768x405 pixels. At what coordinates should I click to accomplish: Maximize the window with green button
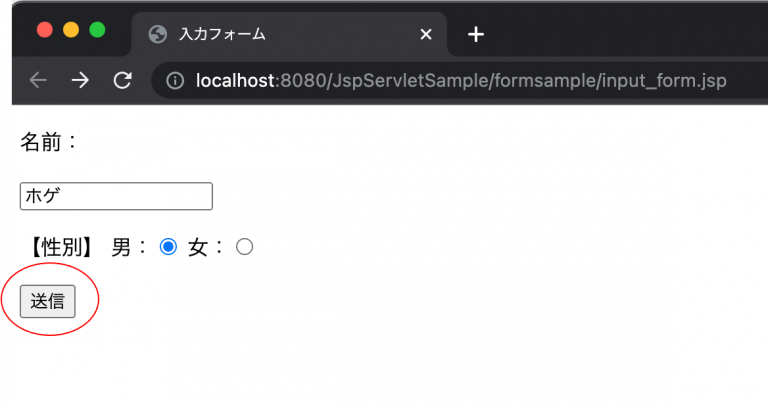[x=97, y=29]
